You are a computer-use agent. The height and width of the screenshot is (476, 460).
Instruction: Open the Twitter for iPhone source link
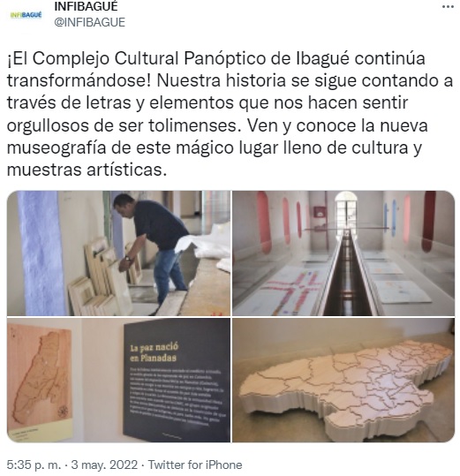pyautogui.click(x=195, y=465)
